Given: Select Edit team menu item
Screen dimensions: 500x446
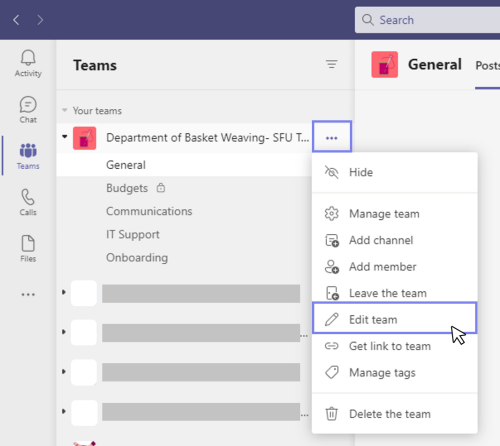Looking at the screenshot, I should 395,318.
